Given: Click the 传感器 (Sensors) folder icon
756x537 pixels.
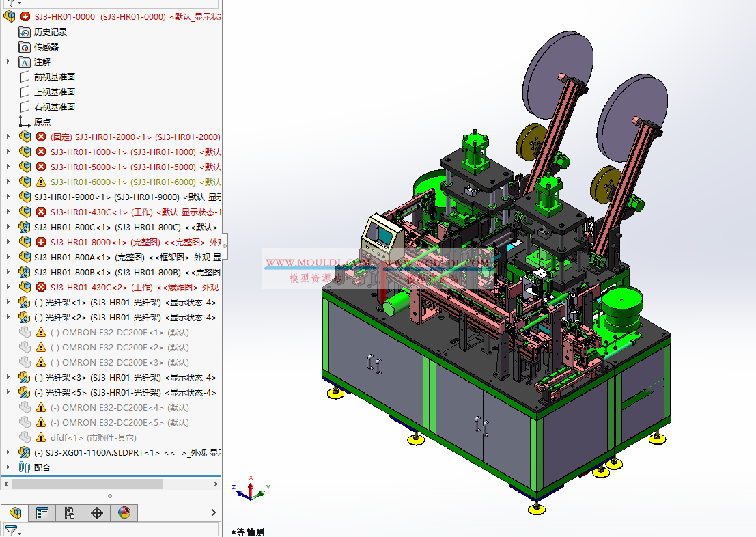Looking at the screenshot, I should 23,46.
